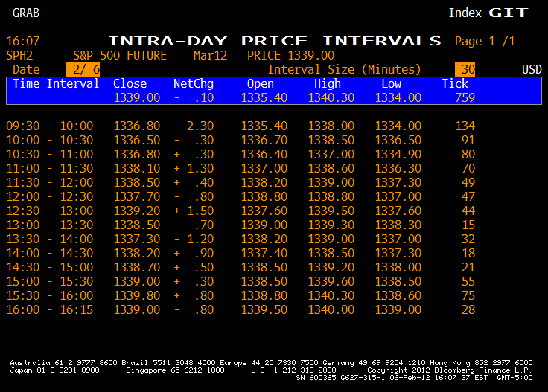Select the 12:30 - 13:00 interval row
The width and height of the screenshot is (548, 392).
click(50, 211)
